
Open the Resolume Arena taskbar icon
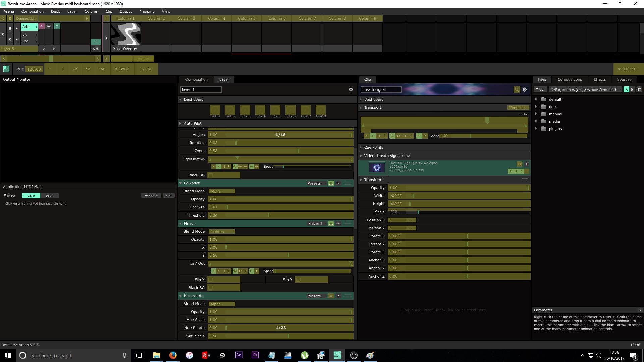click(337, 355)
